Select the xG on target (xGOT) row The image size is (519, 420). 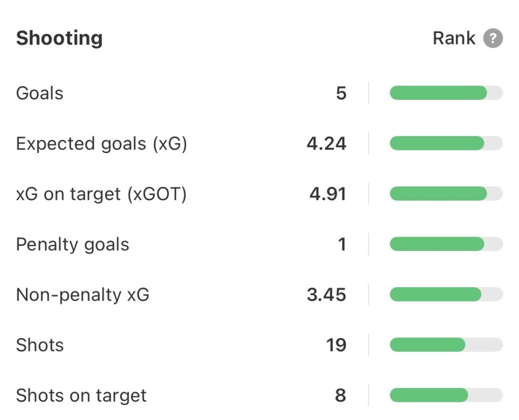point(101,194)
